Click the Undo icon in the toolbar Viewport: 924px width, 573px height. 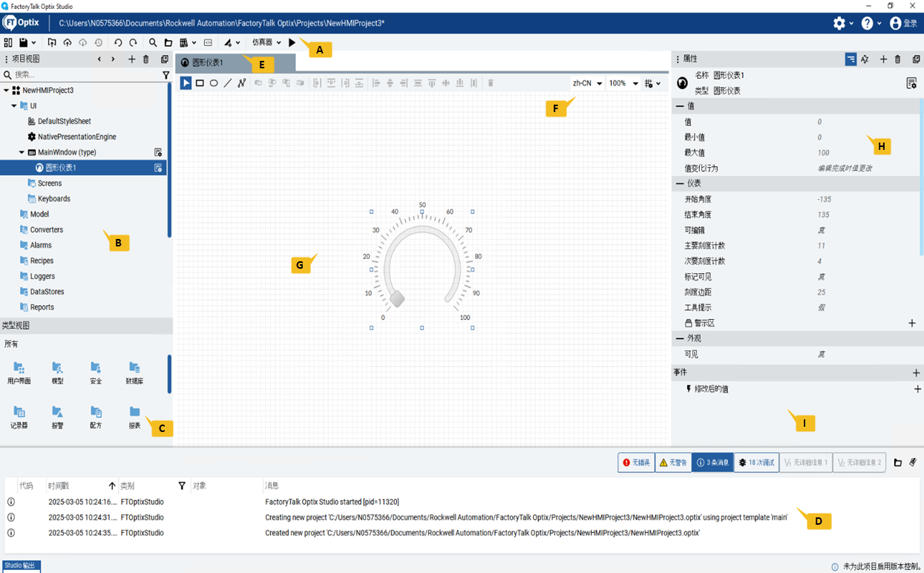click(x=117, y=42)
